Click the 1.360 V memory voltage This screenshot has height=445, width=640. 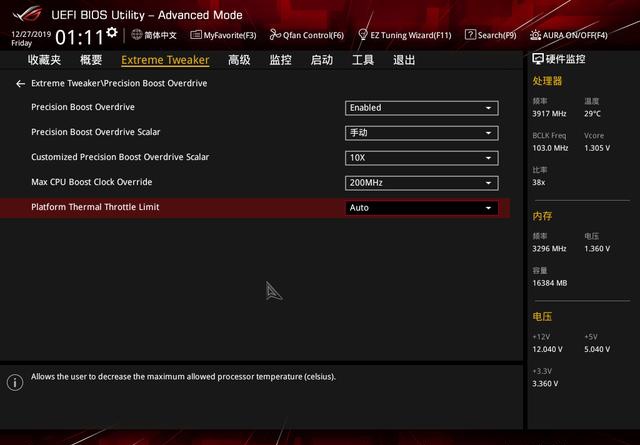click(597, 249)
